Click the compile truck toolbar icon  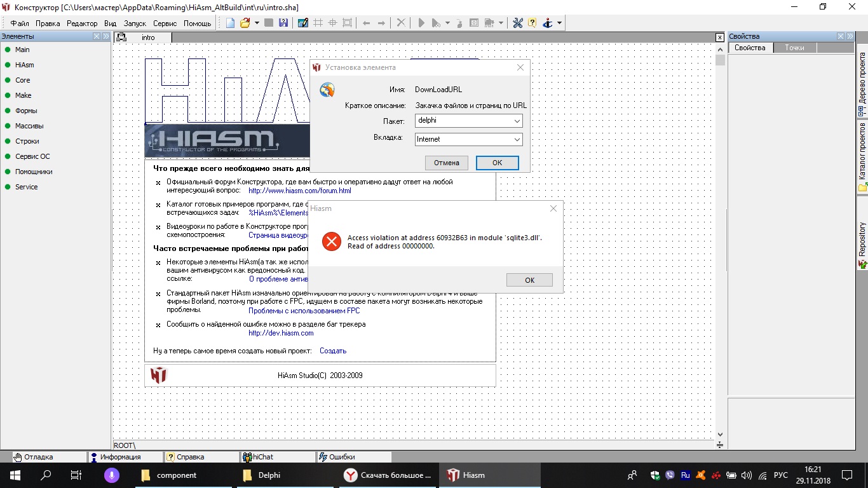click(x=489, y=23)
